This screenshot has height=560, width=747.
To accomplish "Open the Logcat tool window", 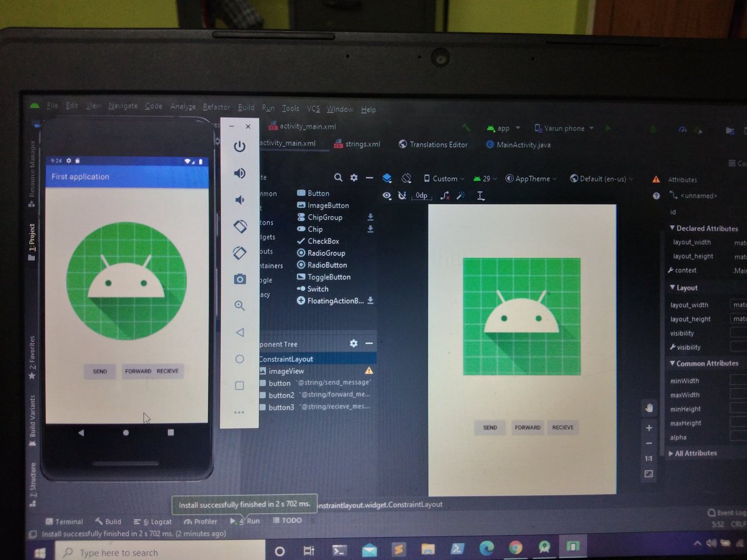I will pyautogui.click(x=153, y=521).
